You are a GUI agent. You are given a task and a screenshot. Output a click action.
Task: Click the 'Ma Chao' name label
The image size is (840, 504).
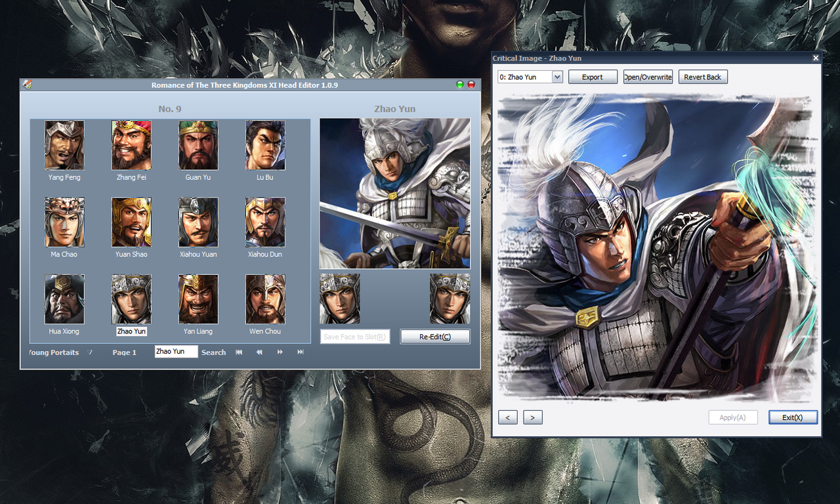coord(64,254)
